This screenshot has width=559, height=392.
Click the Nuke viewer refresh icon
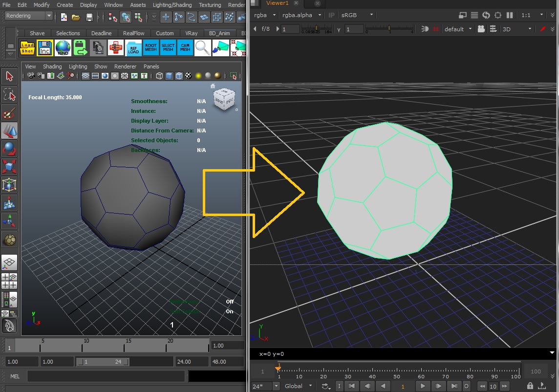486,15
